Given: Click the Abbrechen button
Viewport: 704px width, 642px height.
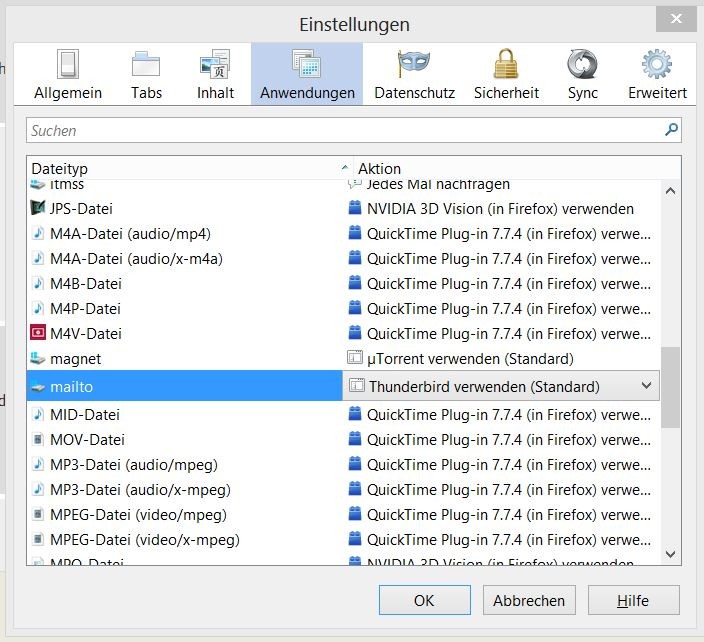Looking at the screenshot, I should [x=529, y=601].
